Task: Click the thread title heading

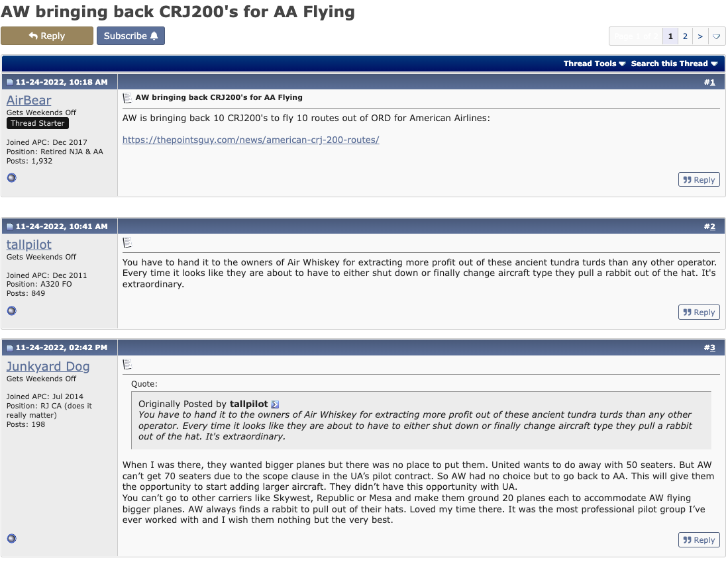Action: pos(178,12)
